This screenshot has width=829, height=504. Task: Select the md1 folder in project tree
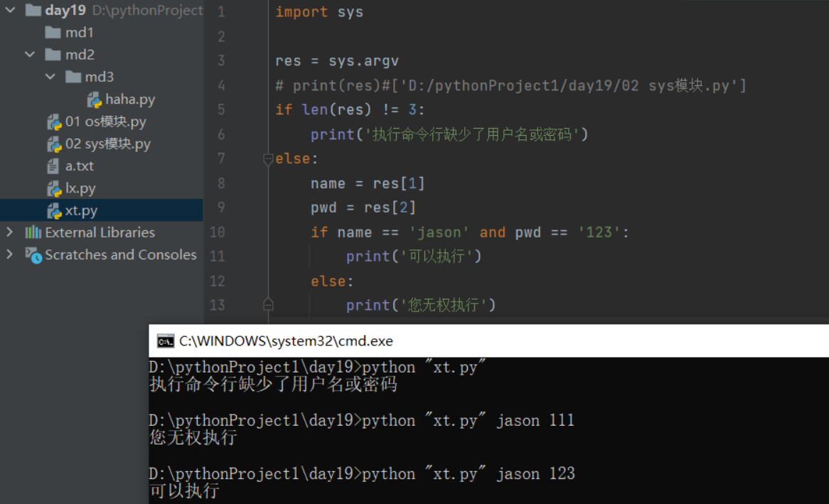[x=80, y=33]
